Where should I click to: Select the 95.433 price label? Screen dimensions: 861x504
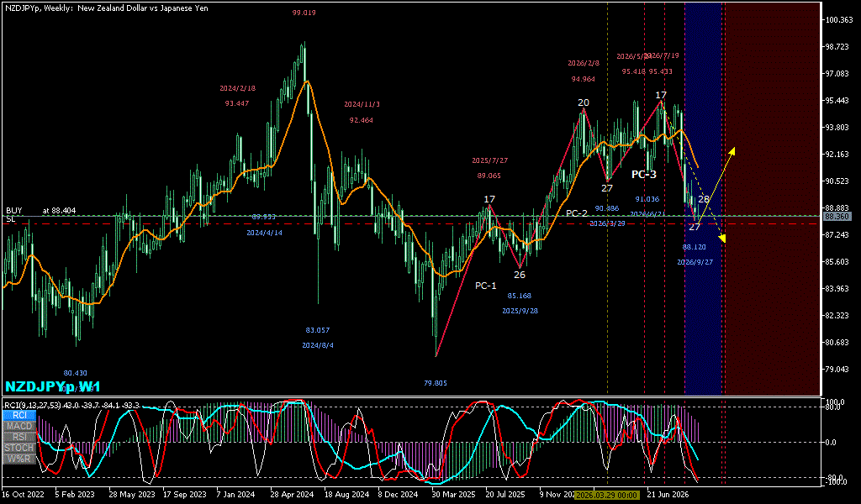point(661,71)
